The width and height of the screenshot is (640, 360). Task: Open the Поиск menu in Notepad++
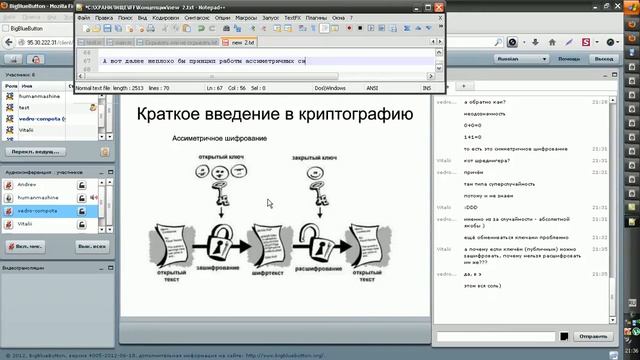[x=125, y=18]
